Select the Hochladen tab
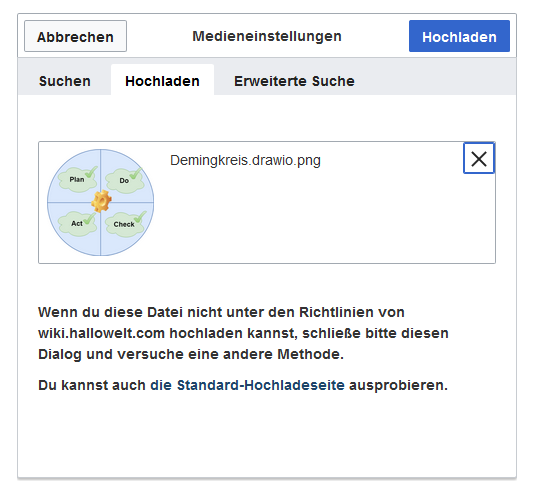535x488 pixels. (x=162, y=81)
